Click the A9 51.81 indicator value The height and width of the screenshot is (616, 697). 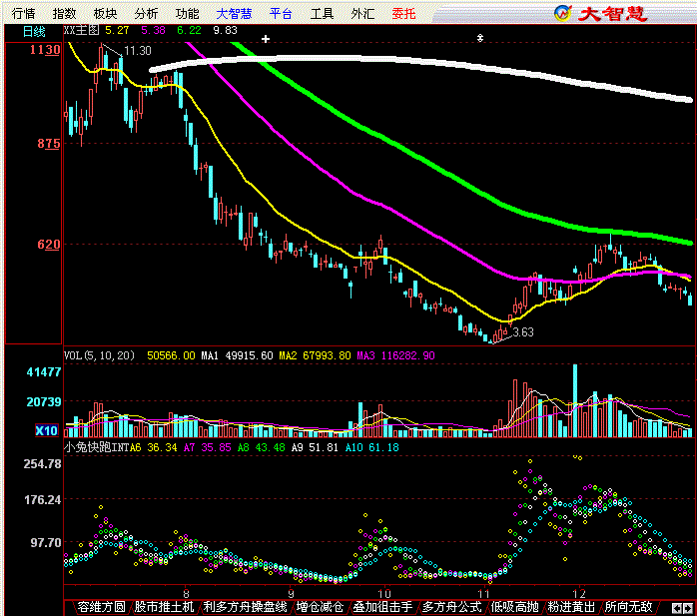pyautogui.click(x=315, y=447)
